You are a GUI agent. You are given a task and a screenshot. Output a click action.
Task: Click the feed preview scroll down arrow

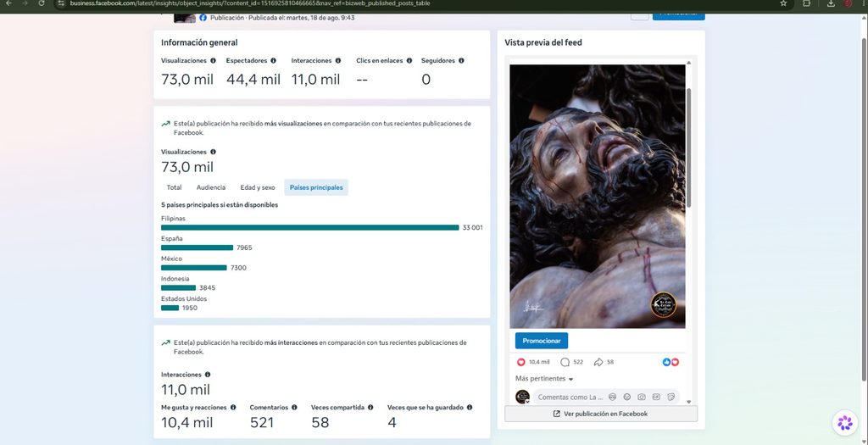click(x=689, y=402)
